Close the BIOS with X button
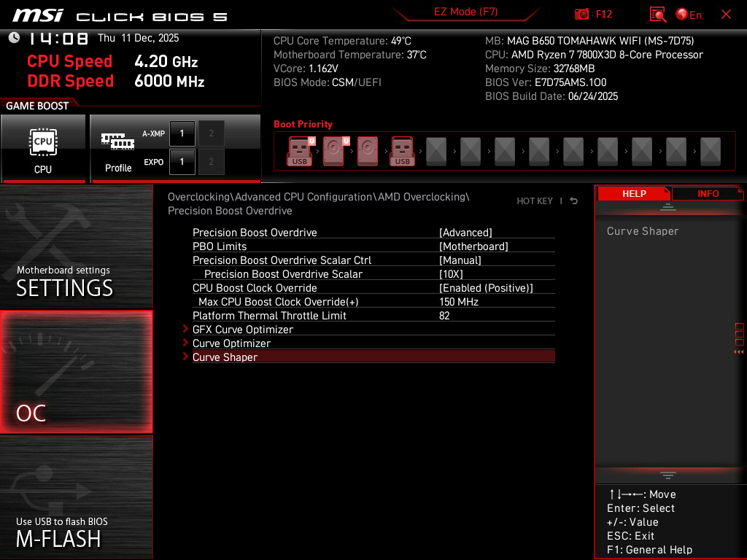Image resolution: width=747 pixels, height=560 pixels. 726,15
